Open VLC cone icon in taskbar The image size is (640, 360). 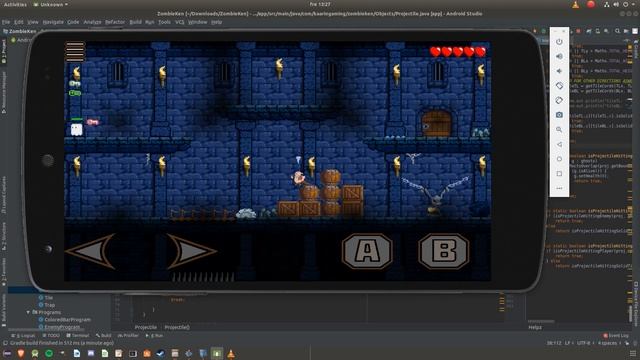pos(231,353)
